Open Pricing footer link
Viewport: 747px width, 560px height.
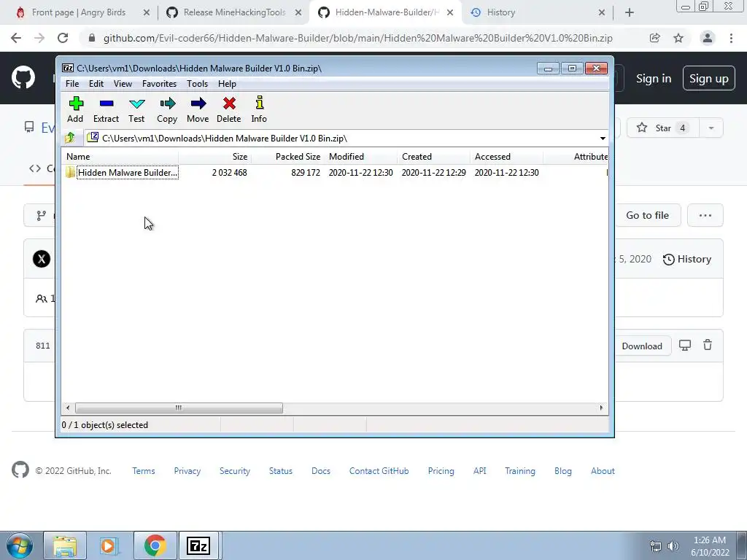pos(441,471)
